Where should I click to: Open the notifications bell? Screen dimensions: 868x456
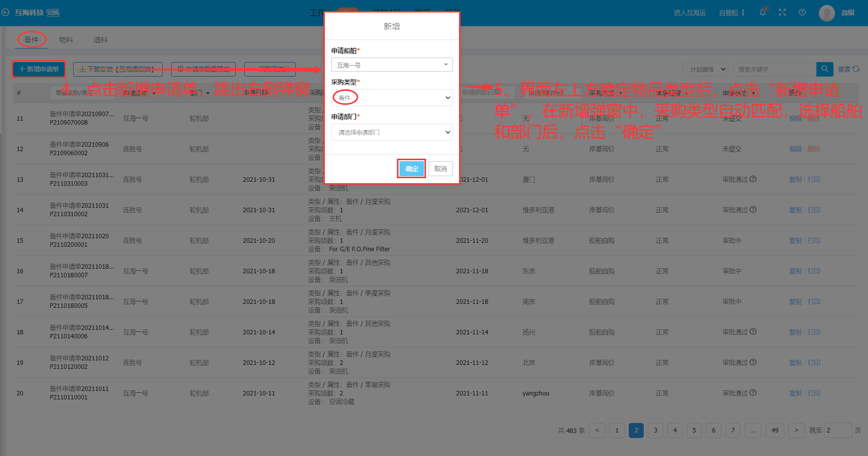pos(762,13)
